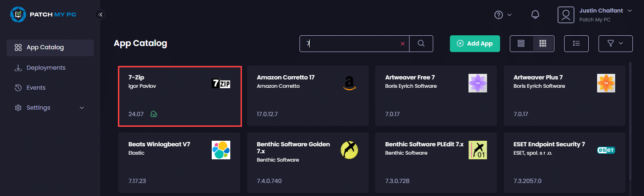The height and width of the screenshot is (196, 644).
Task: Collapse the sidebar with the double-chevron button
Action: point(100,15)
